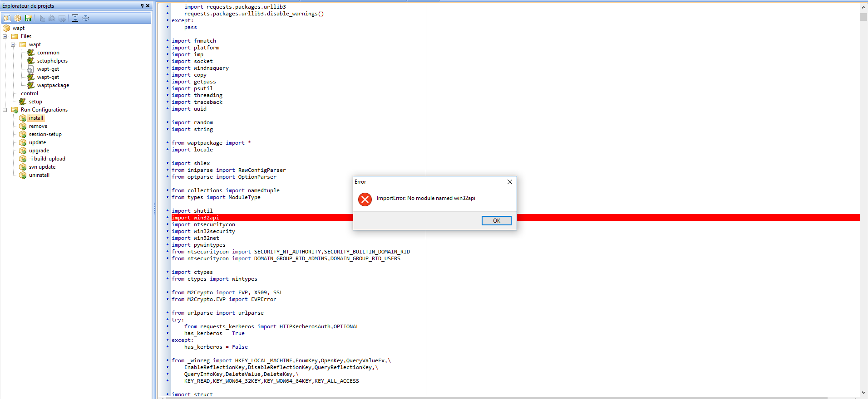Click the Open Project toolbar icon
The image size is (868, 399).
(18, 18)
